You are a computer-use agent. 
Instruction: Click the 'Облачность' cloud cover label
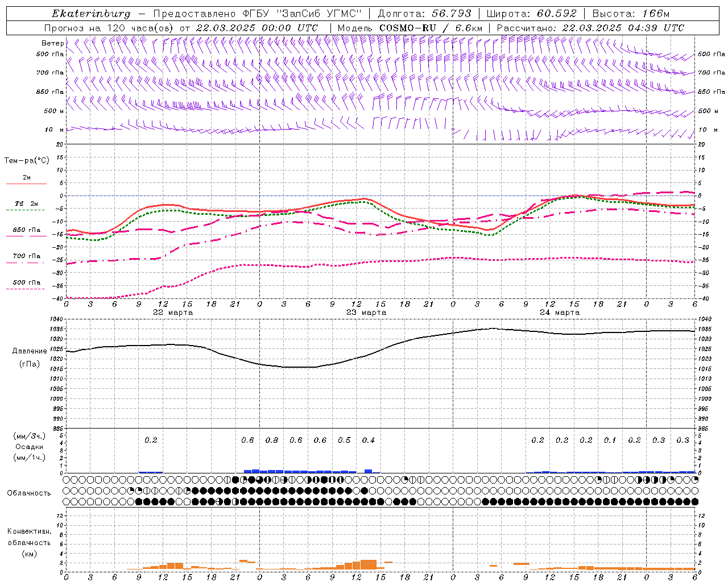click(29, 493)
